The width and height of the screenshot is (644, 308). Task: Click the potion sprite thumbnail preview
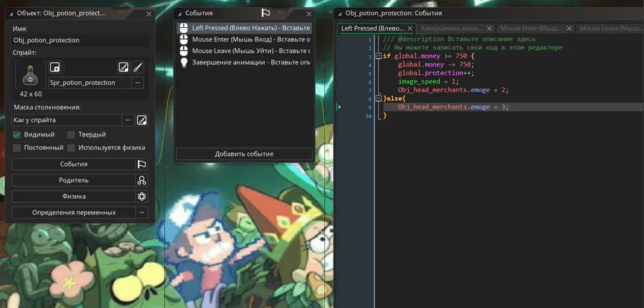click(x=31, y=74)
